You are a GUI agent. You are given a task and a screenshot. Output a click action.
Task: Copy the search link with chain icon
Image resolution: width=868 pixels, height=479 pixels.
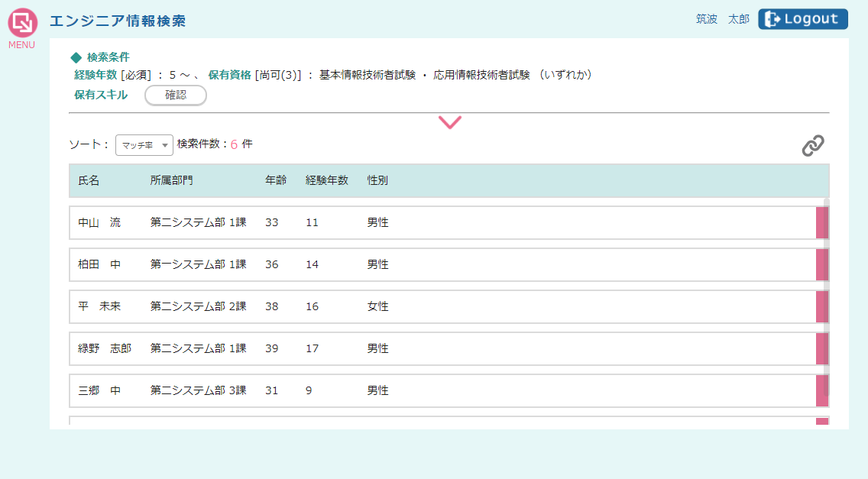(813, 146)
